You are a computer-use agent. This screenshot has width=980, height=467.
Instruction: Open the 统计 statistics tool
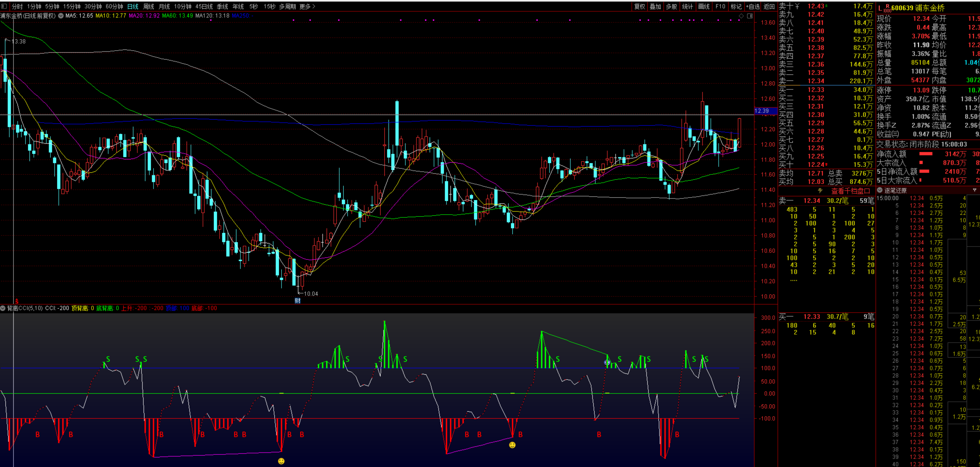pyautogui.click(x=687, y=6)
